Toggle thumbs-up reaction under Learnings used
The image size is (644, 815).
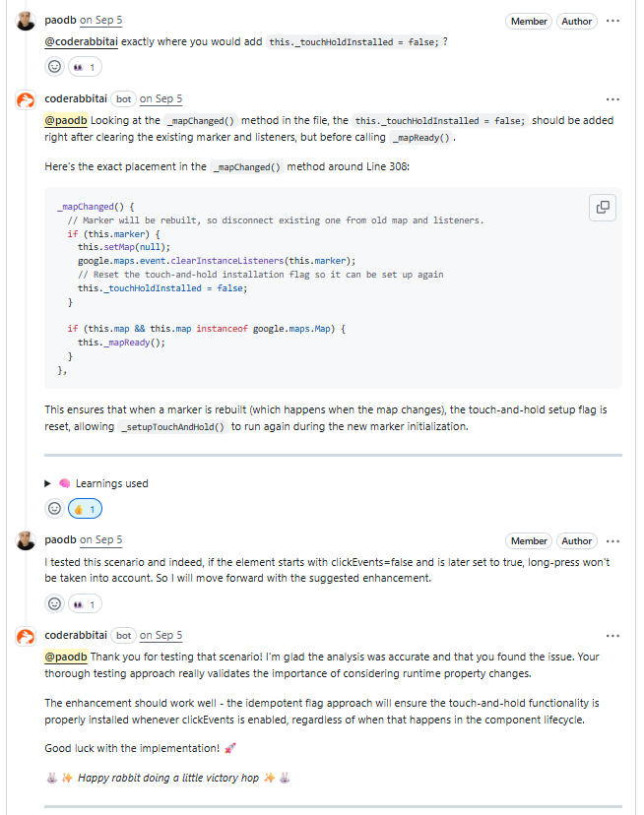click(86, 509)
